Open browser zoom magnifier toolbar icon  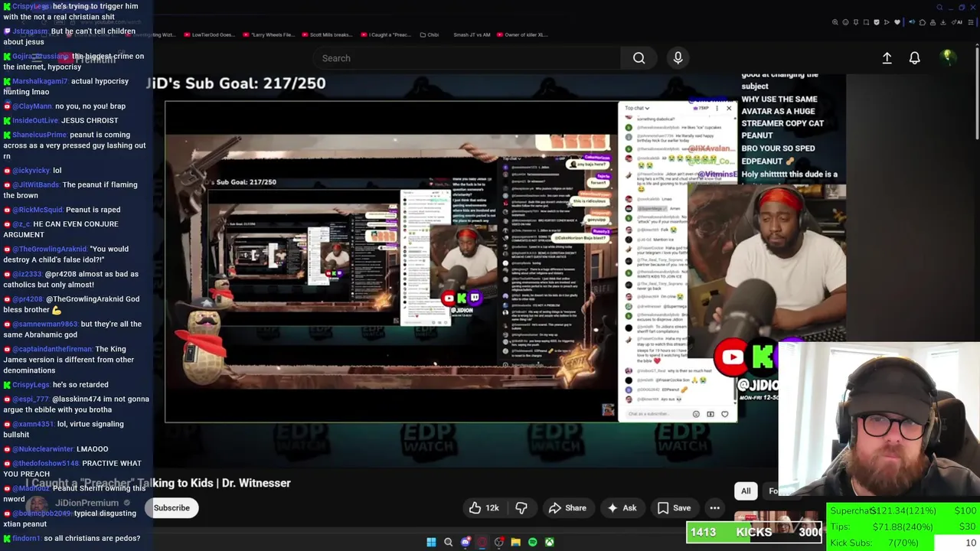[x=835, y=22]
